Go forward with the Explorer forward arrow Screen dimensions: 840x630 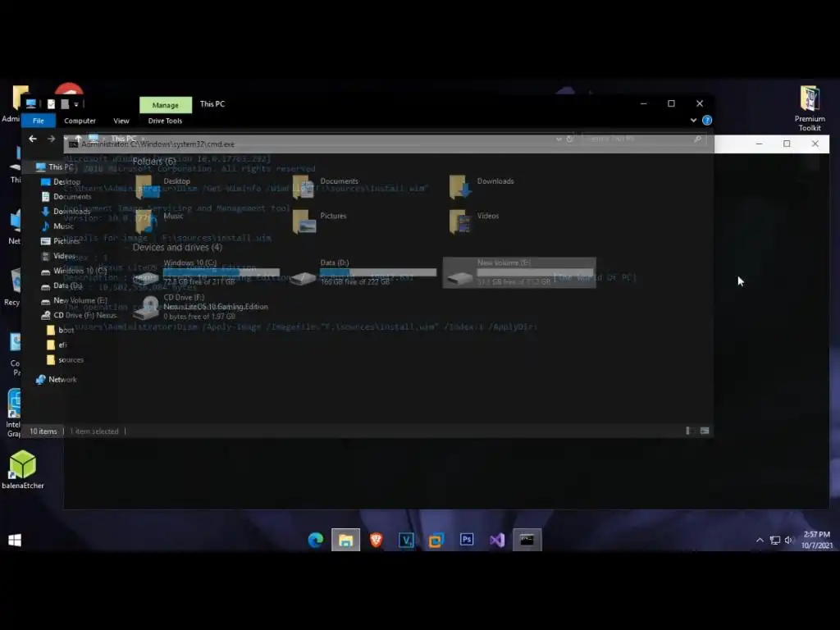51,139
